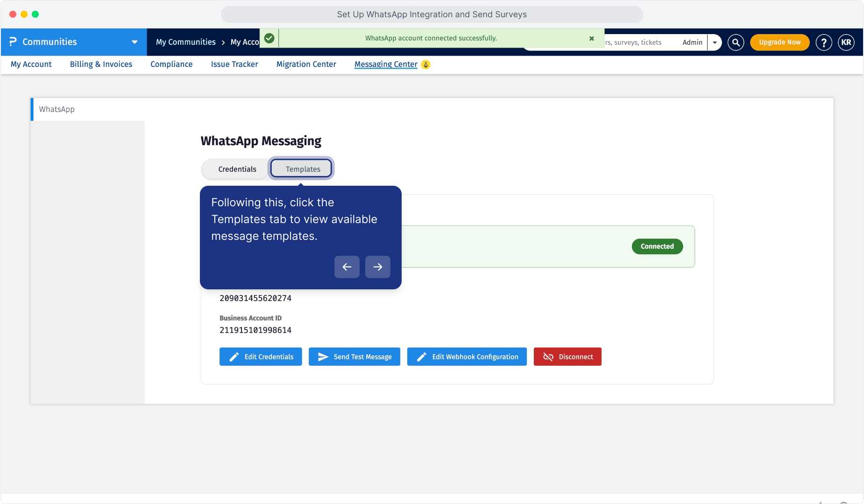Select the Business Account ID value 211915101998614
Image resolution: width=864 pixels, height=504 pixels.
point(255,330)
